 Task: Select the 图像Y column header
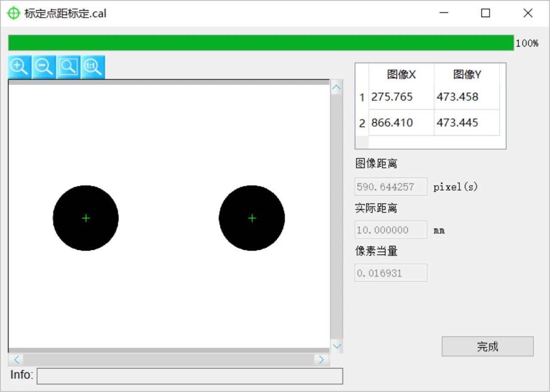(x=467, y=75)
